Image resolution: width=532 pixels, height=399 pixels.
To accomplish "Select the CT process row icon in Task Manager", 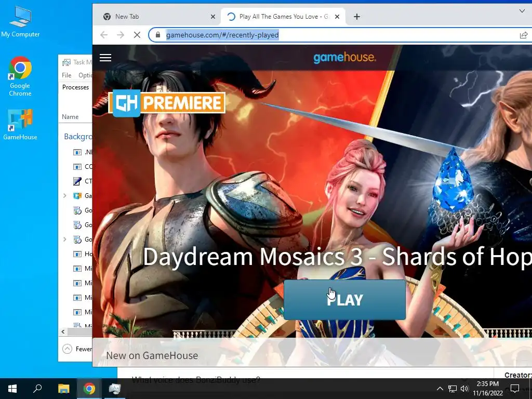I will (77, 181).
